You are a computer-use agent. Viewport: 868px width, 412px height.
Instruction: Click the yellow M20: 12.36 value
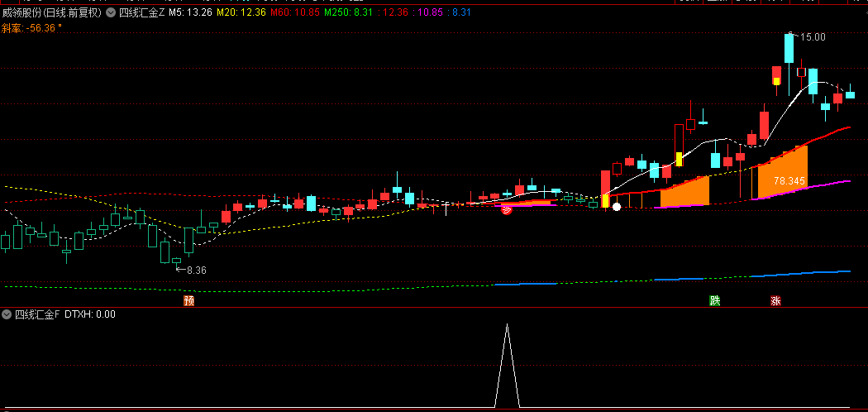241,12
